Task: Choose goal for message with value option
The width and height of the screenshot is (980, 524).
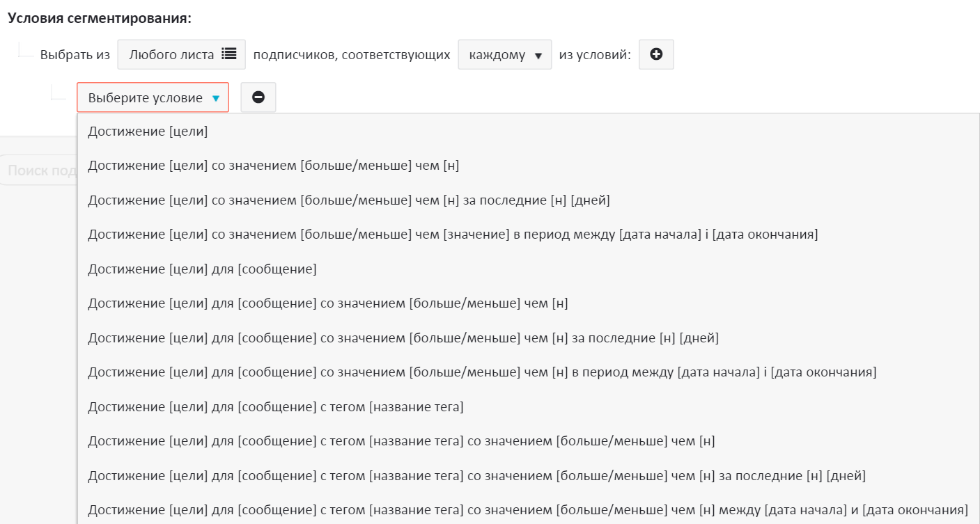Action: (327, 303)
